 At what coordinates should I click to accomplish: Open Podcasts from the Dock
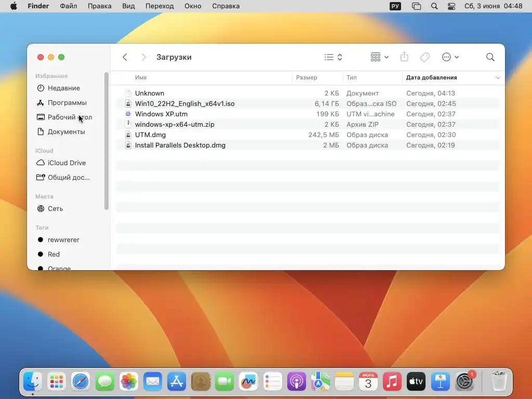pyautogui.click(x=297, y=381)
